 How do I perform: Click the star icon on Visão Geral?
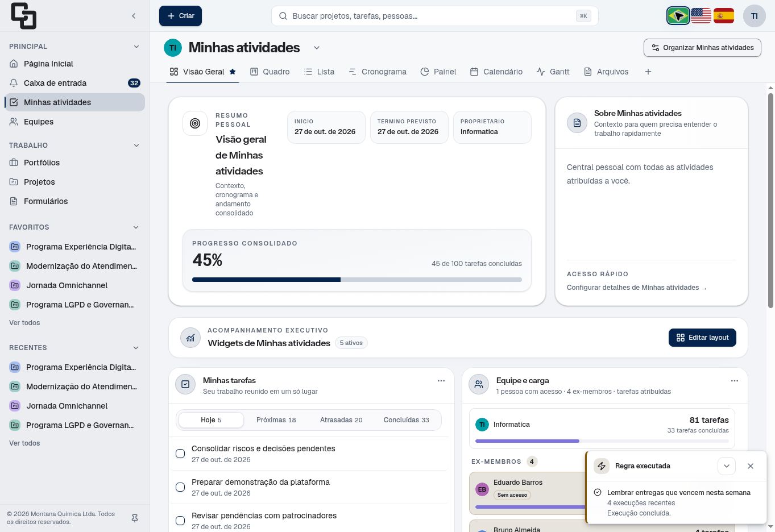click(233, 72)
